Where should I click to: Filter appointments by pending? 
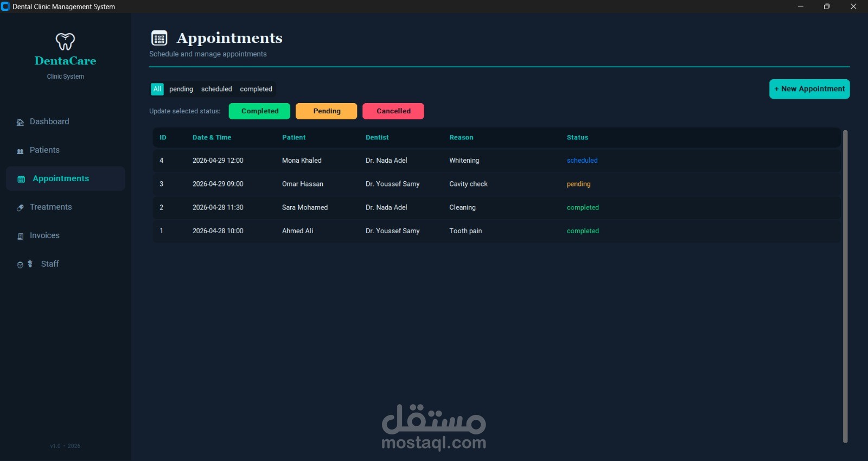(x=181, y=89)
